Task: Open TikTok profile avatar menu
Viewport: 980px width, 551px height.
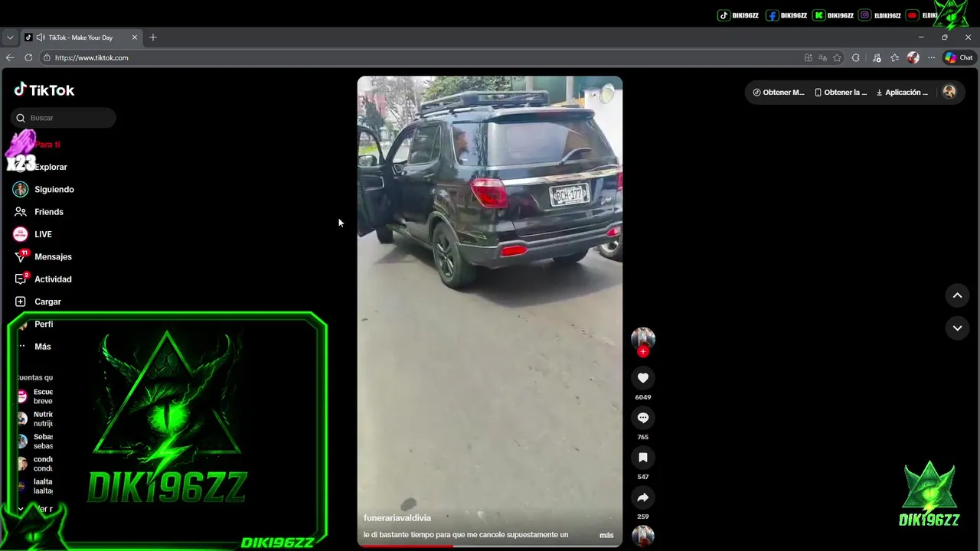Action: [949, 92]
